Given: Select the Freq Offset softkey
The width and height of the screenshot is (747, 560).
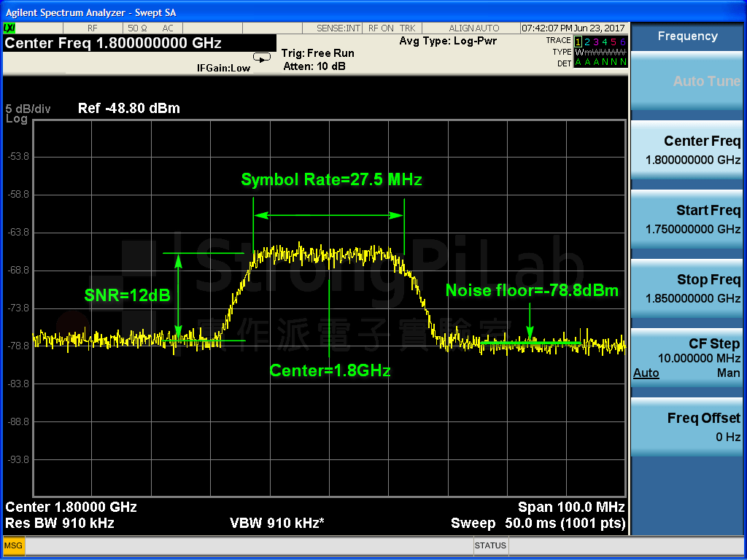Looking at the screenshot, I should 686,427.
